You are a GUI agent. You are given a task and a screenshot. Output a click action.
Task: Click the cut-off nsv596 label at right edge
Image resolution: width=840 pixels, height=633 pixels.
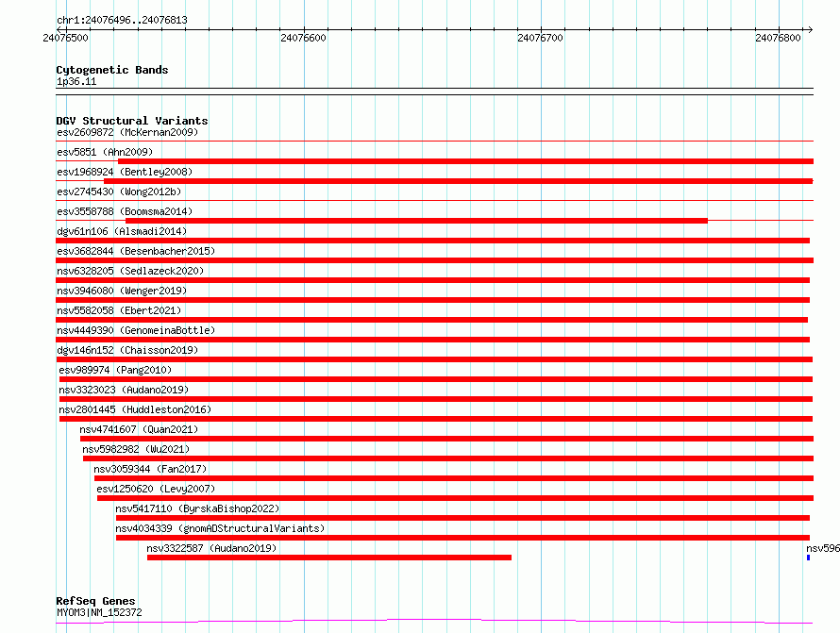click(823, 548)
